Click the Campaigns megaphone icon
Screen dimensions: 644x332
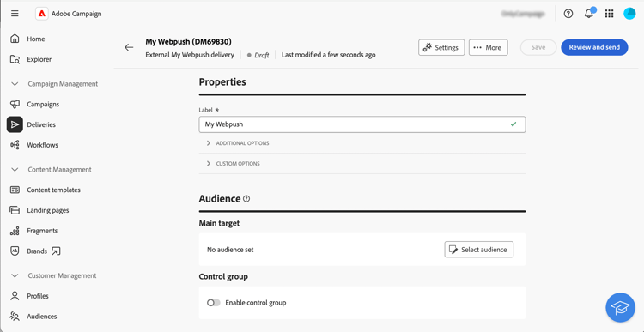[x=15, y=105]
